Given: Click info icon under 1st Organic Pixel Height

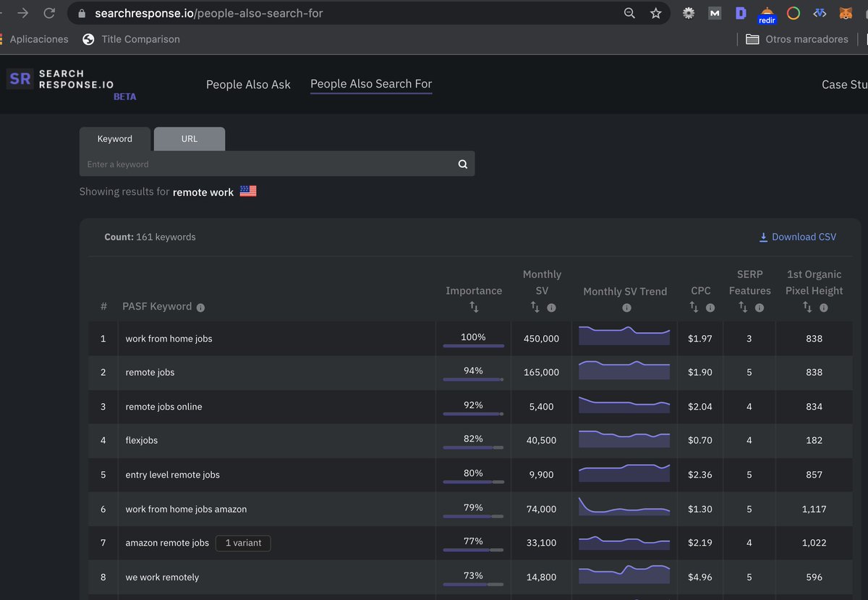Looking at the screenshot, I should (824, 308).
